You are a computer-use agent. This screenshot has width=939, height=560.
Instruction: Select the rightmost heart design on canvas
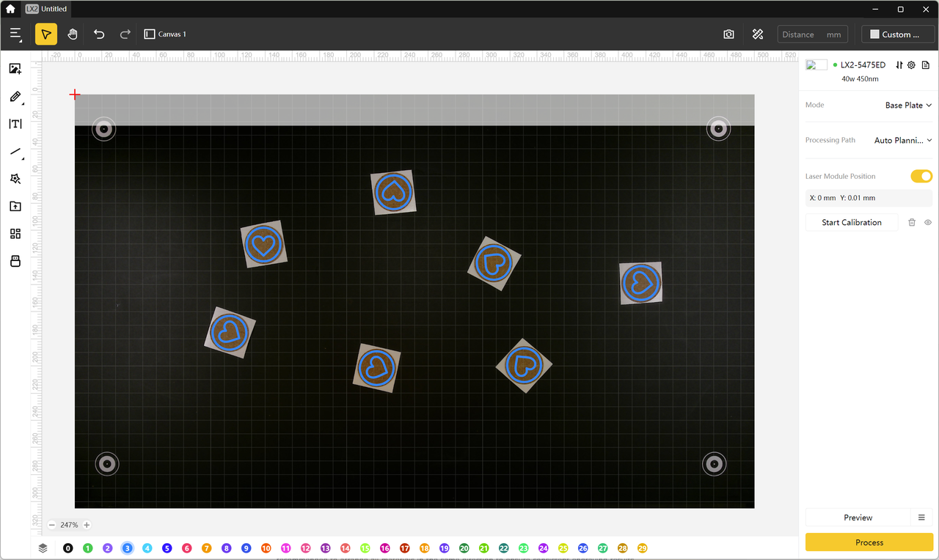640,283
